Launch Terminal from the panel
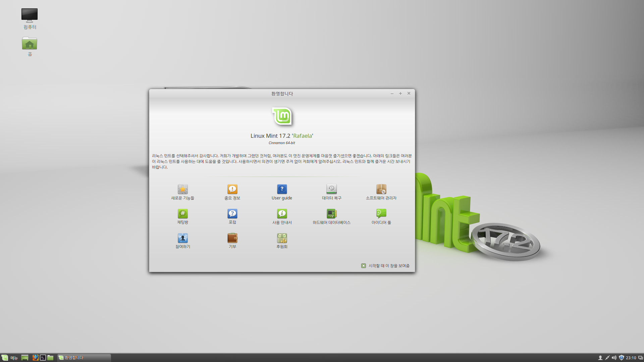Screen dimensions: 644x362 [43, 358]
